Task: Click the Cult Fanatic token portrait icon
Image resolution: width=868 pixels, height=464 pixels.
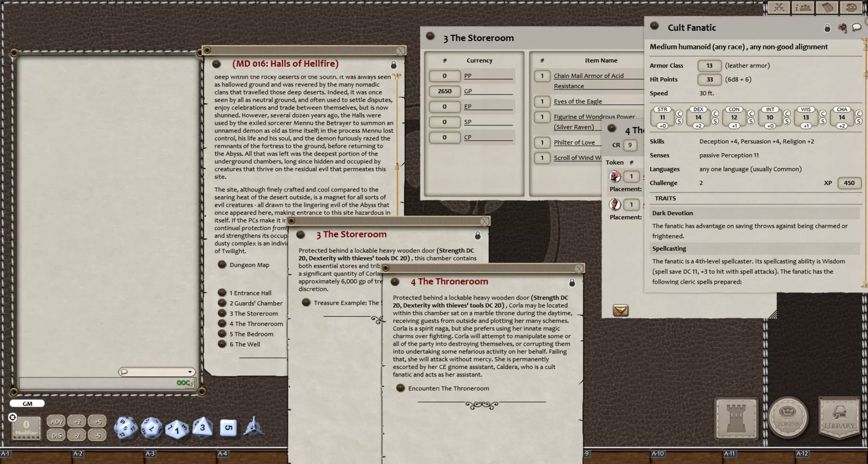Action: (842, 28)
